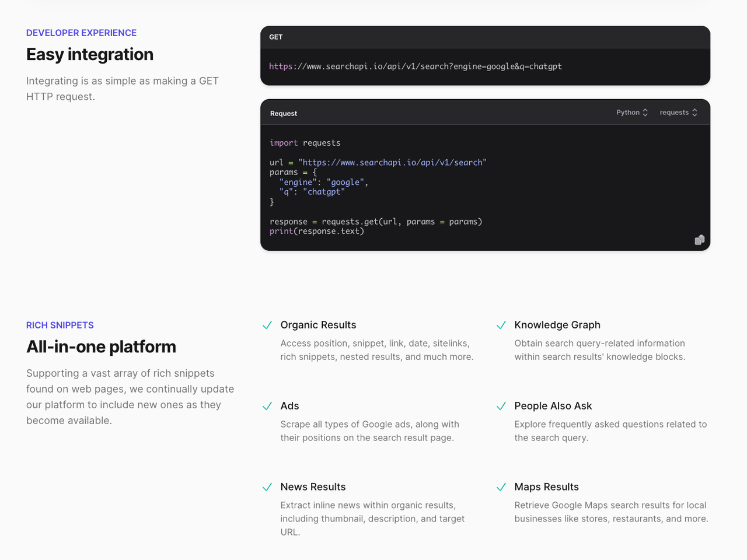The image size is (747, 560).
Task: Click the Request panel title
Action: tap(284, 114)
